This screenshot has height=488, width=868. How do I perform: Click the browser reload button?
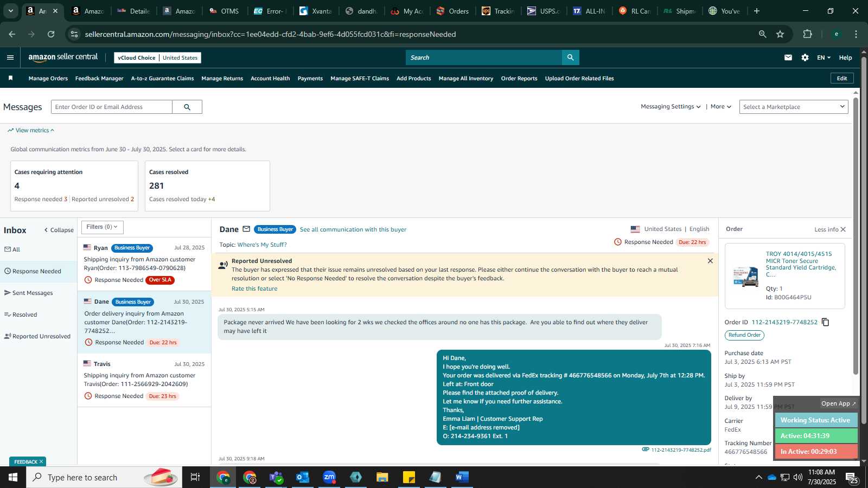(51, 34)
